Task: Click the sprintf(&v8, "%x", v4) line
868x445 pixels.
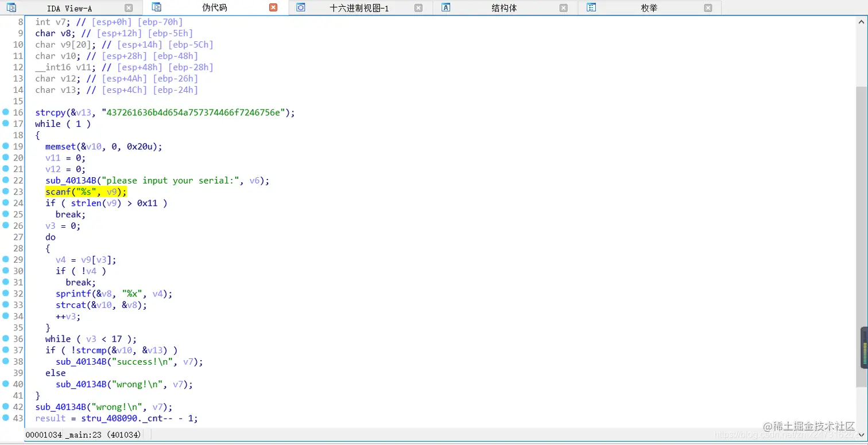Action: coord(114,294)
